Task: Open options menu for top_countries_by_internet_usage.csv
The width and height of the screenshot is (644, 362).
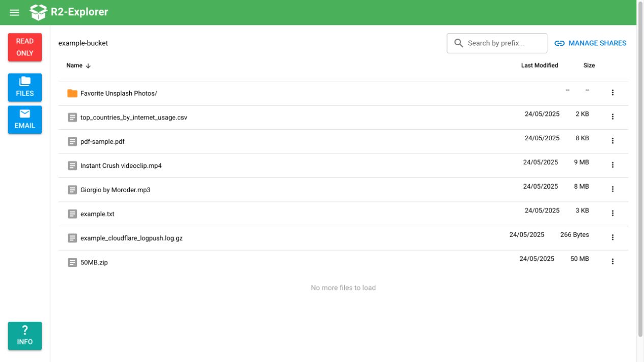Action: pos(612,116)
